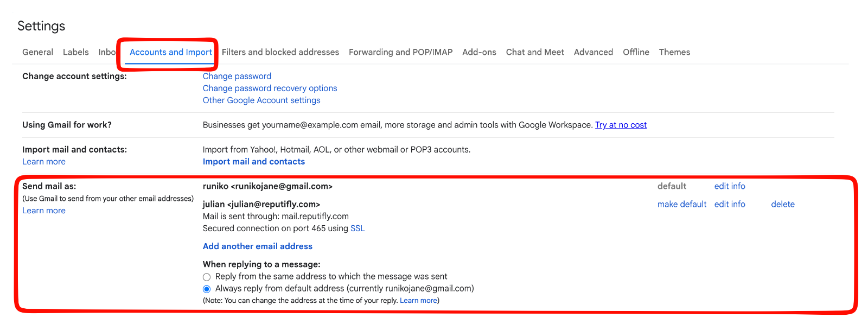Open the Themes tab
Image resolution: width=868 pixels, height=324 pixels.
point(674,52)
